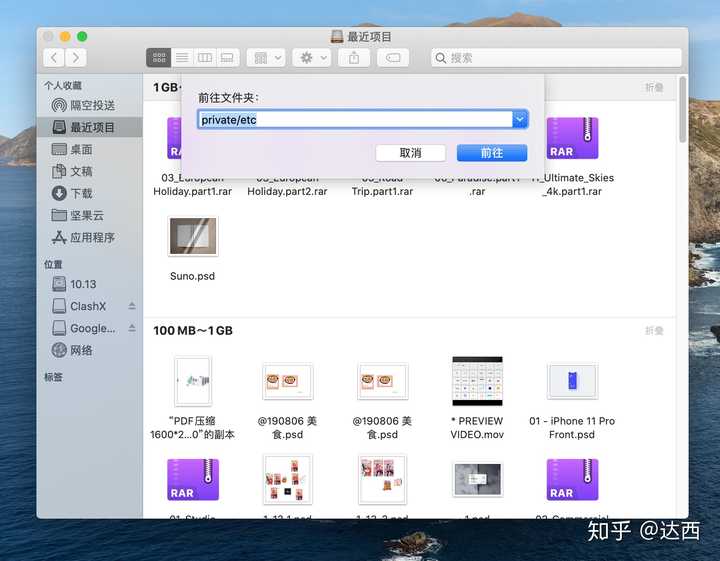Select 11_Ultimate_Skies_4k.part1.rar icon
The height and width of the screenshot is (561, 720).
[572, 138]
